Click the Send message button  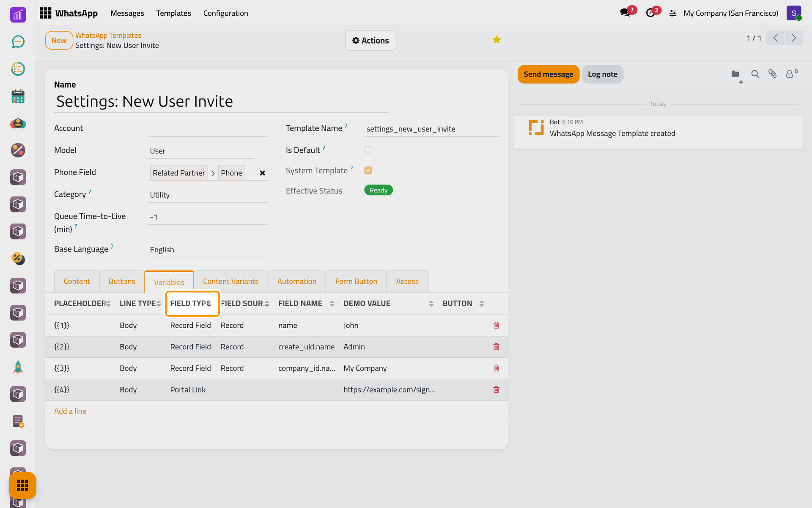pos(548,74)
